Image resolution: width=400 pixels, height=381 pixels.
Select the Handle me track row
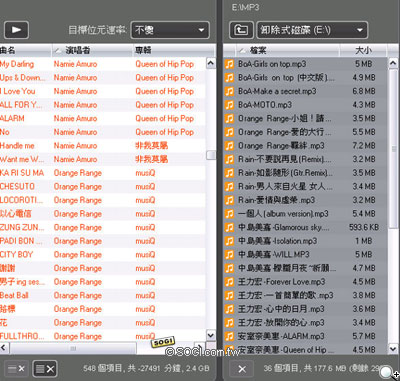[x=103, y=146]
